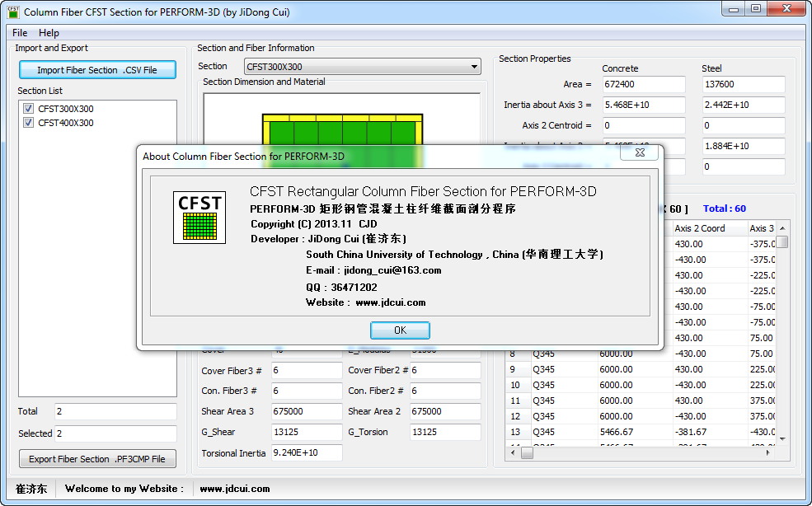Click the fiber table scroll up arrow

[x=782, y=228]
